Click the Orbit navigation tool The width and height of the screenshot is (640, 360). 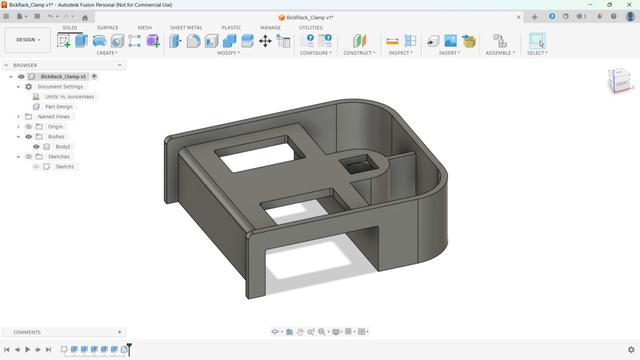pyautogui.click(x=275, y=332)
